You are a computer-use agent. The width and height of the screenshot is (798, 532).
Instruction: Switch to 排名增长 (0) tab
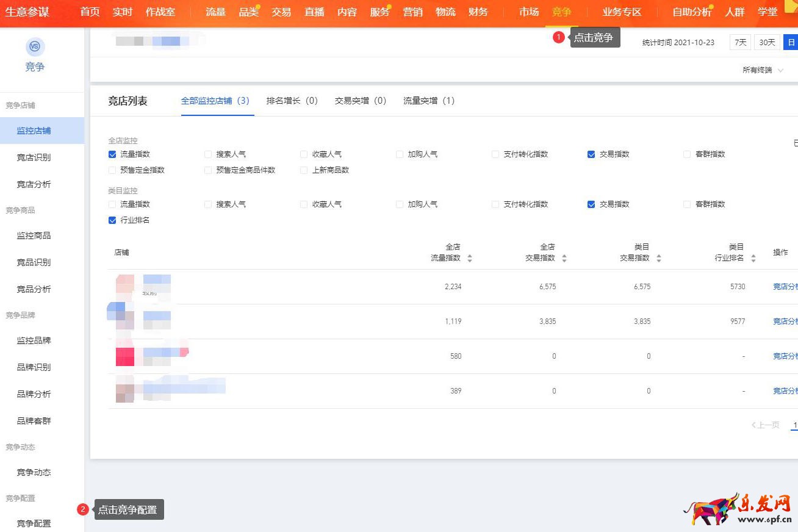click(x=292, y=101)
